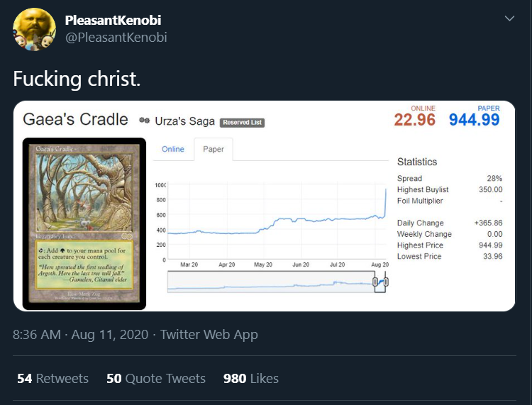The height and width of the screenshot is (405, 532).
Task: Click the @PleasantKenobi handle
Action: 116,37
